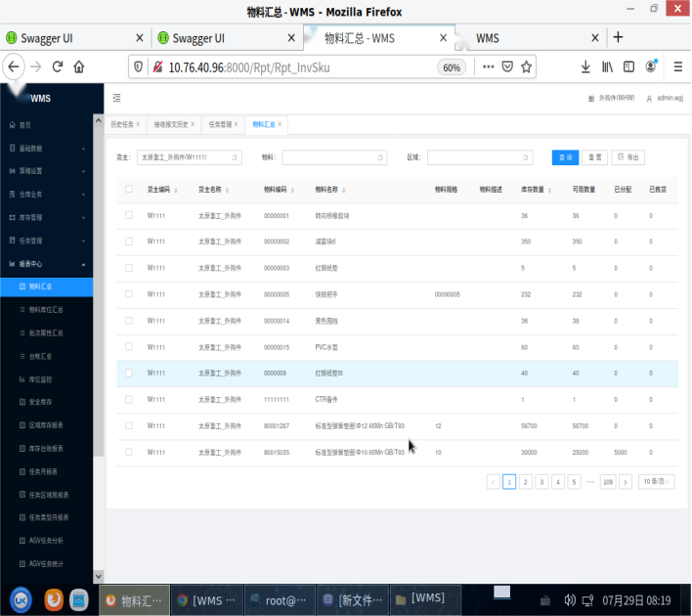The width and height of the screenshot is (692, 616).
Task: Check the row for material 80015035
Action: 128,452
